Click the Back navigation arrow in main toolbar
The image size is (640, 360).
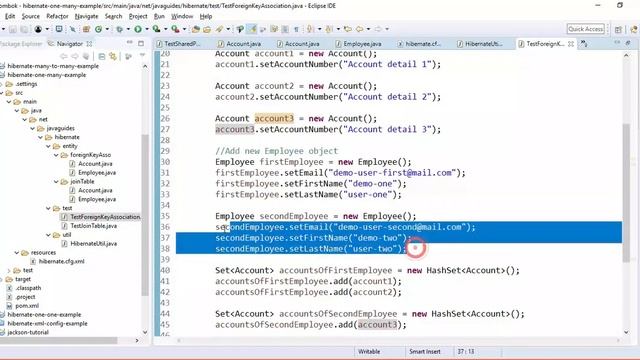coord(360,29)
